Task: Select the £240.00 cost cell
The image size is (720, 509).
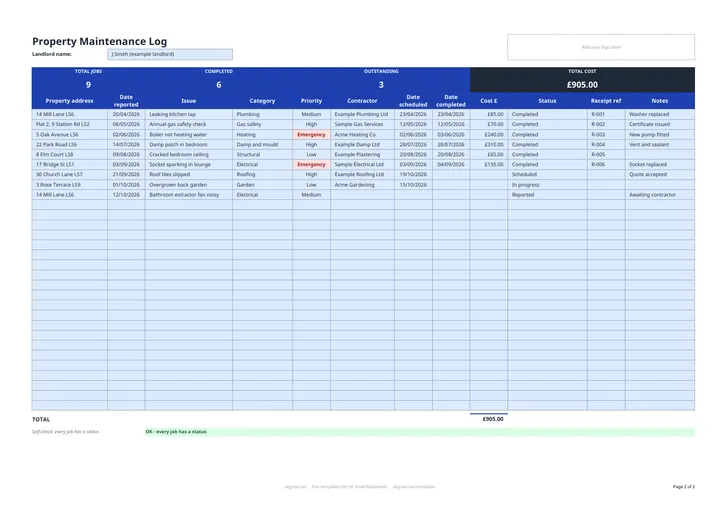Action: (489, 135)
